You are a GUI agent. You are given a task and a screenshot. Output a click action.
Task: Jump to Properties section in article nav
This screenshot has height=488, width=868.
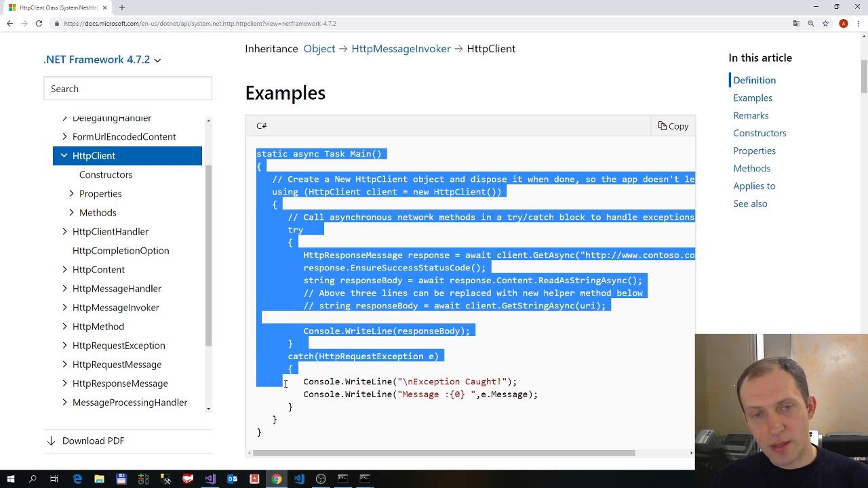(x=754, y=150)
